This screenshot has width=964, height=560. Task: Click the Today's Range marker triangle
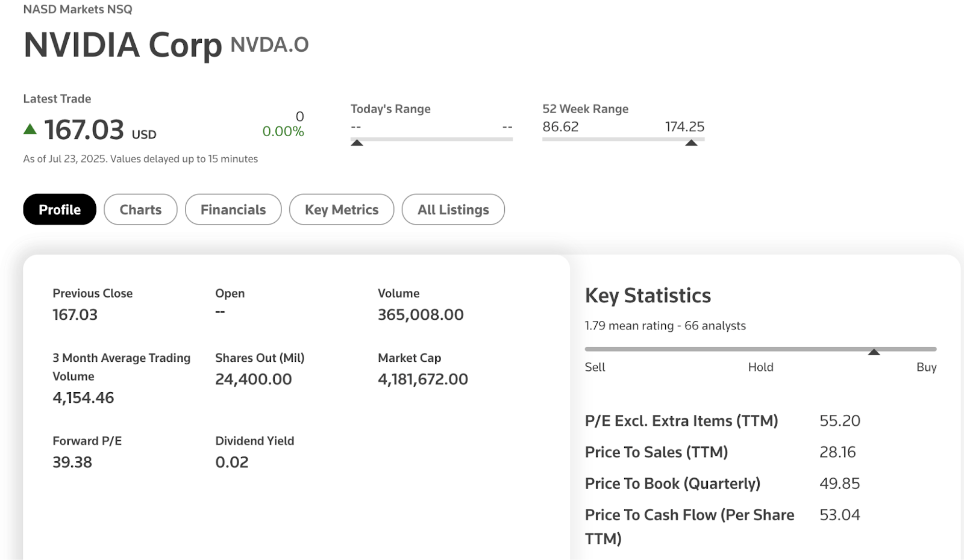[x=357, y=143]
